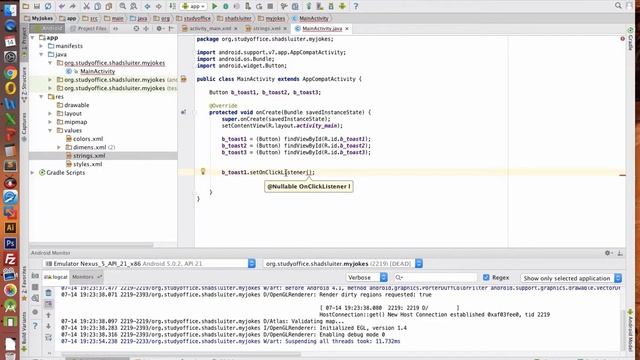
Task: Open Show only selected application dropdown
Action: 571,278
